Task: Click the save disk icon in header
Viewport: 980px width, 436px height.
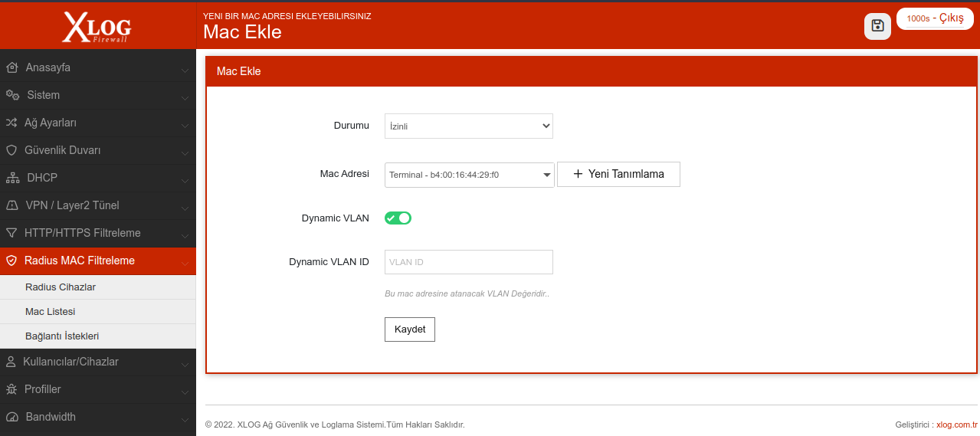Action: (878, 25)
